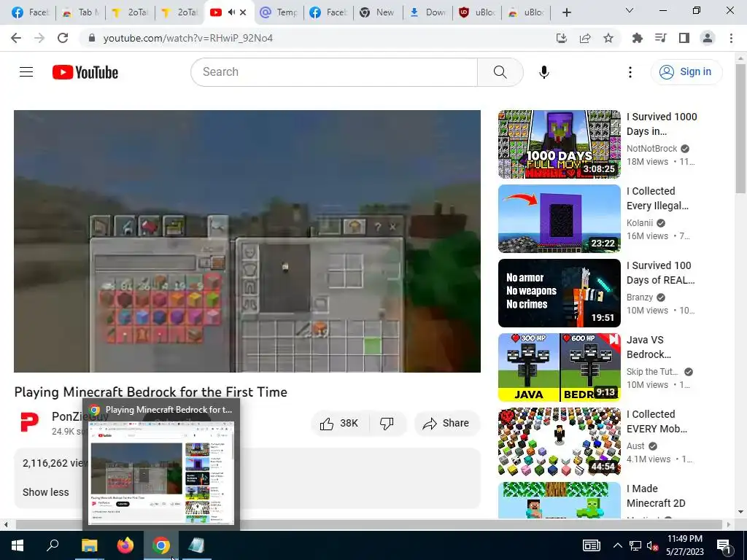Click the horizontal scrollbar
747x560 pixels.
pos(369,525)
